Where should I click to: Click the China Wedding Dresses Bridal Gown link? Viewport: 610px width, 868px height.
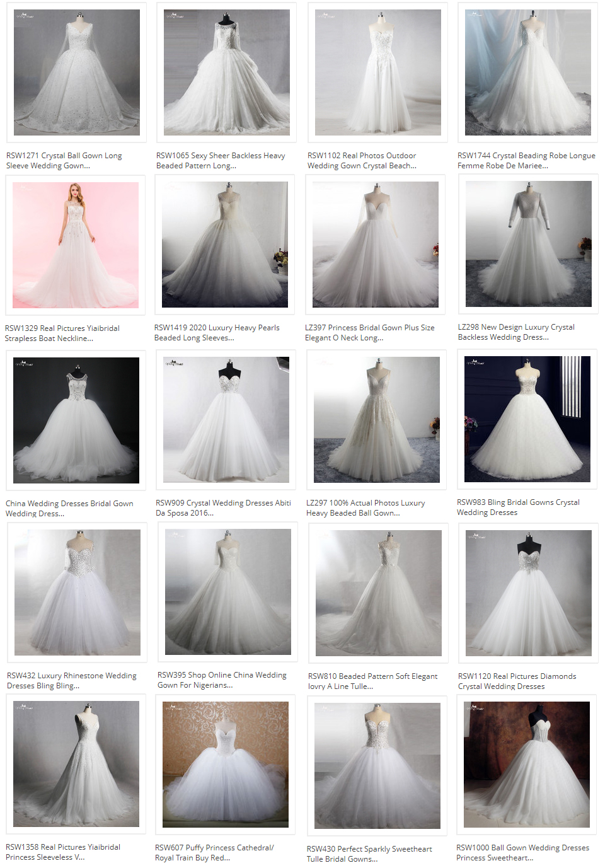(x=69, y=508)
